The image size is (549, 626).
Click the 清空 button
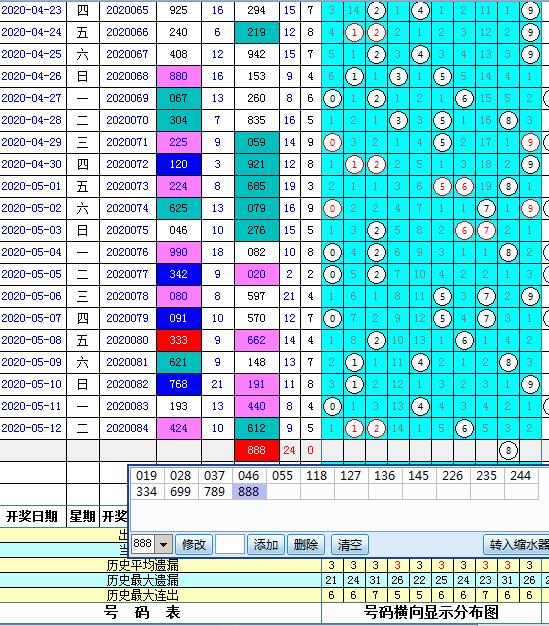(349, 544)
